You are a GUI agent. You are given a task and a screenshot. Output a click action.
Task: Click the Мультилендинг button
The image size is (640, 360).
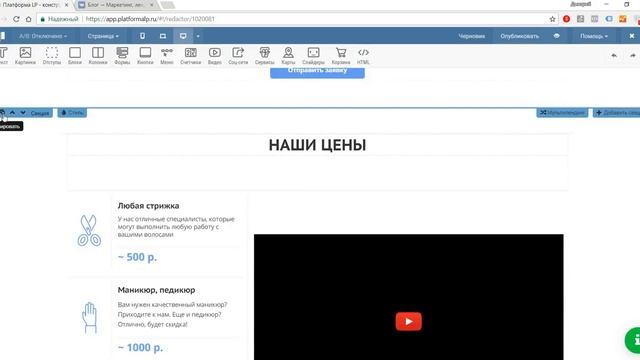(x=562, y=113)
